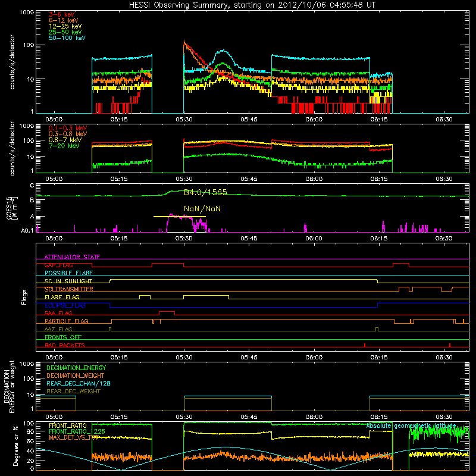Click the 0.3-0.8 MeV legend entry
Viewport: 476px width, 476px height.
tap(68, 134)
